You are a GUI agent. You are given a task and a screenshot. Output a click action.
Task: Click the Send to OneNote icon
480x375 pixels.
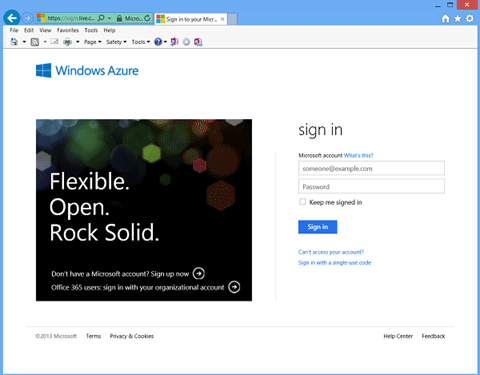click(x=174, y=42)
